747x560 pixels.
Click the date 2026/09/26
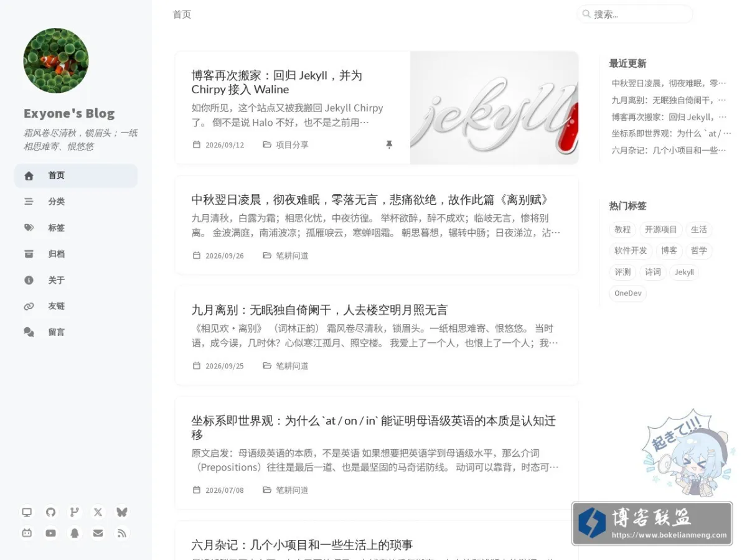point(225,256)
